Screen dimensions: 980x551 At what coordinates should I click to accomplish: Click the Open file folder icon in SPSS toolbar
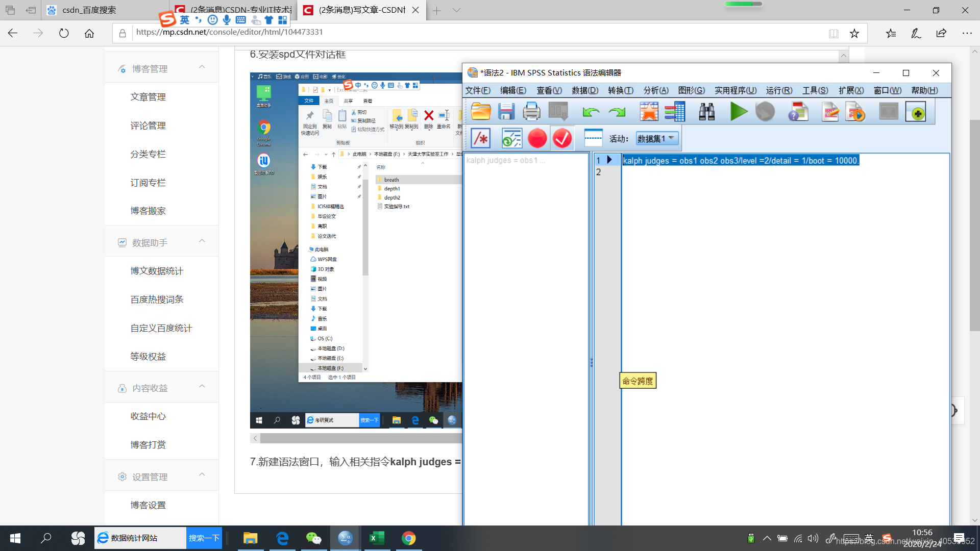click(480, 111)
